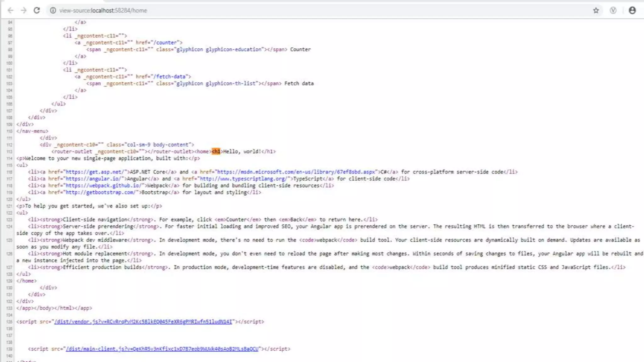Click the "Efficient production builds" strong text

[x=102, y=267]
